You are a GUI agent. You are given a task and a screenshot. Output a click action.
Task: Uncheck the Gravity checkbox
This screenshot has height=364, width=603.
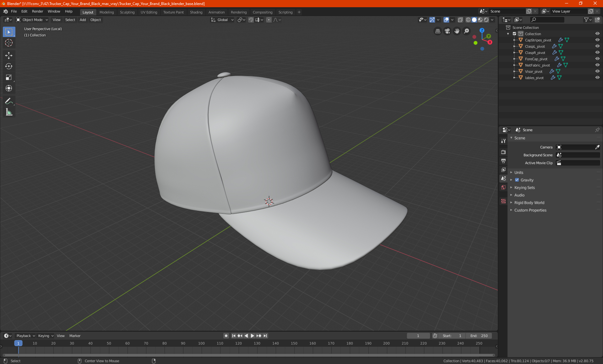517,180
